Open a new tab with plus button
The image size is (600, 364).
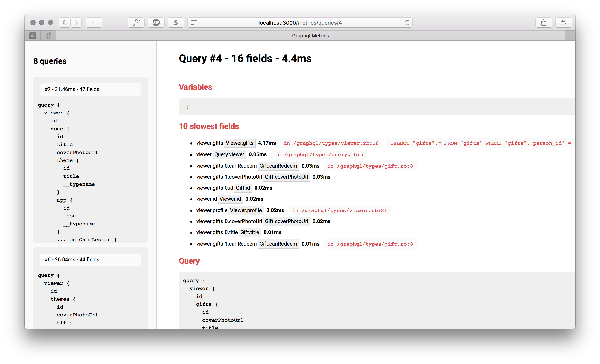(570, 36)
